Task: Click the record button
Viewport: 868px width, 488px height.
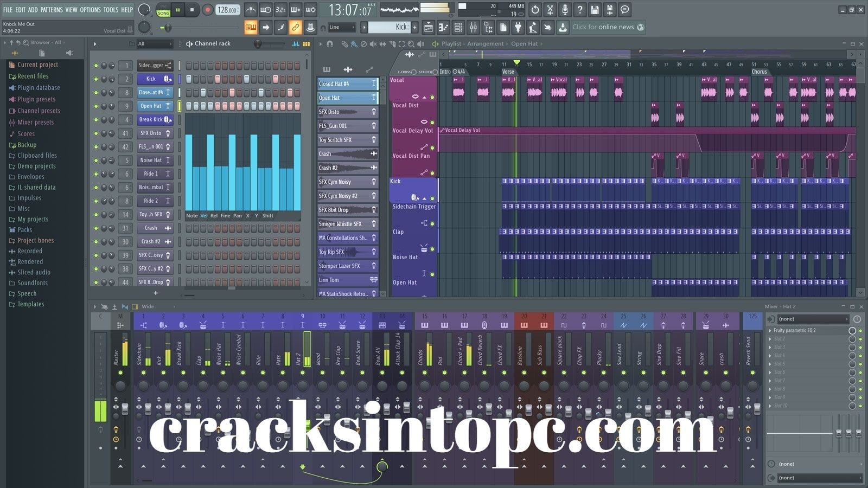Action: coord(207,10)
